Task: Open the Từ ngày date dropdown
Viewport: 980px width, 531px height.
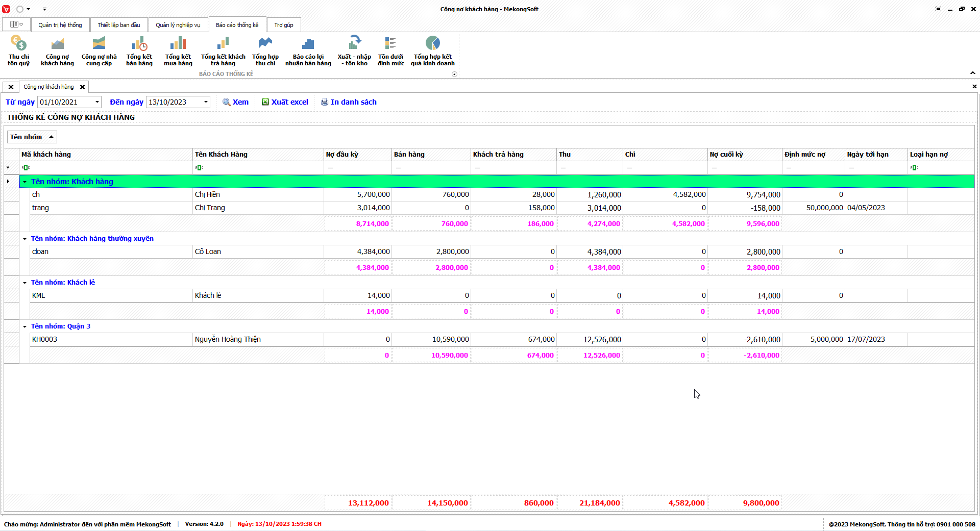Action: [97, 102]
